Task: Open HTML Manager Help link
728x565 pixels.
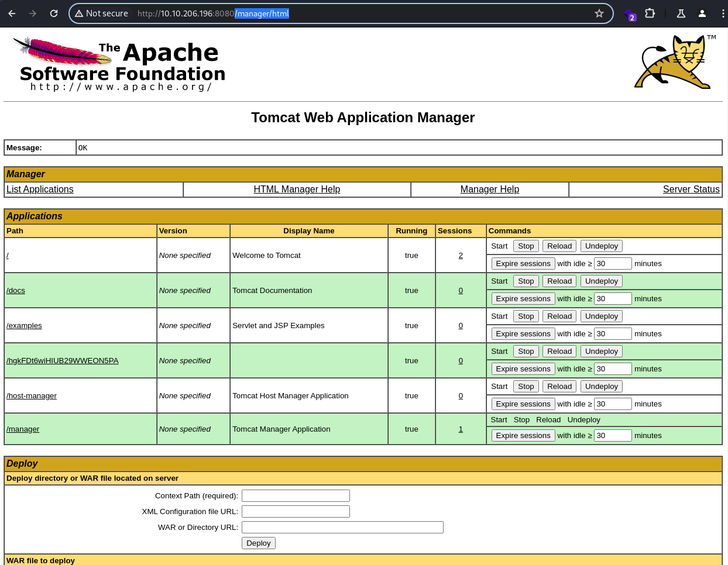Action: [x=297, y=190]
